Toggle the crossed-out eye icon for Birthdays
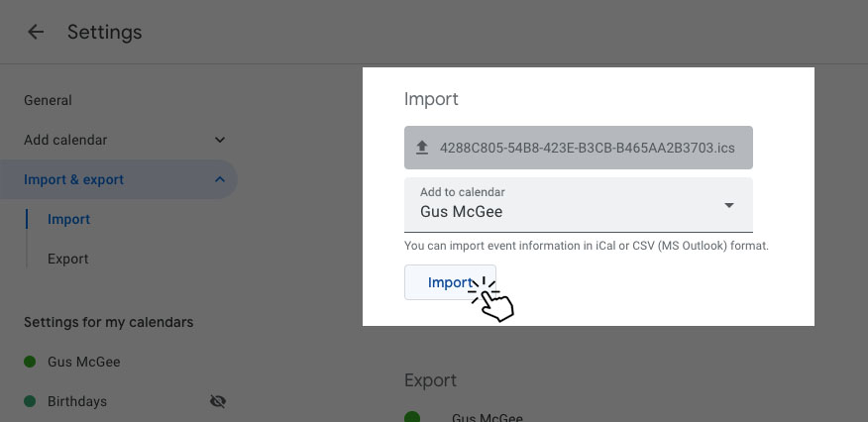This screenshot has height=422, width=868. point(218,401)
